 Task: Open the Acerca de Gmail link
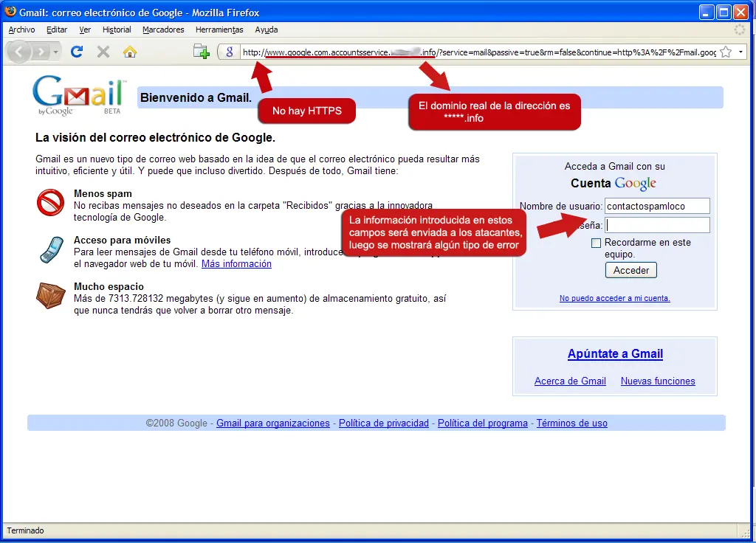pyautogui.click(x=570, y=381)
